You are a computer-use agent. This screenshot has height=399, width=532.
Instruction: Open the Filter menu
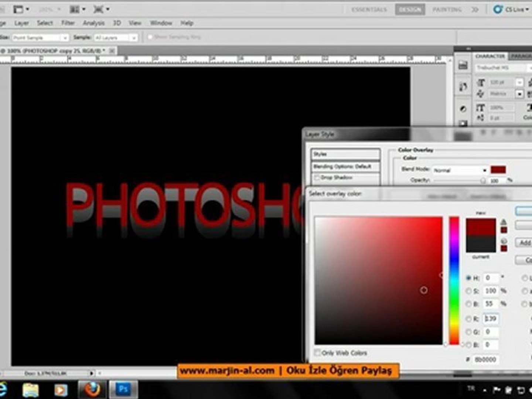click(68, 23)
